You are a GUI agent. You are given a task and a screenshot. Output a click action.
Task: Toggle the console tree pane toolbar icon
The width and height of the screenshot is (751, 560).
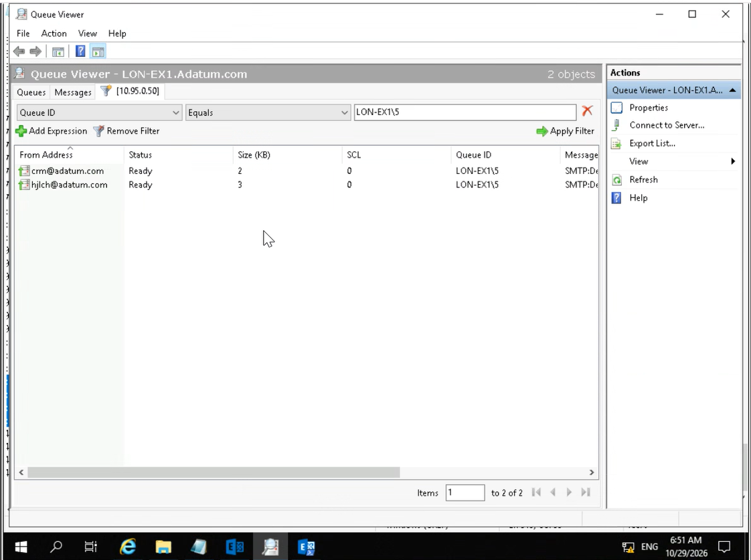(x=58, y=52)
